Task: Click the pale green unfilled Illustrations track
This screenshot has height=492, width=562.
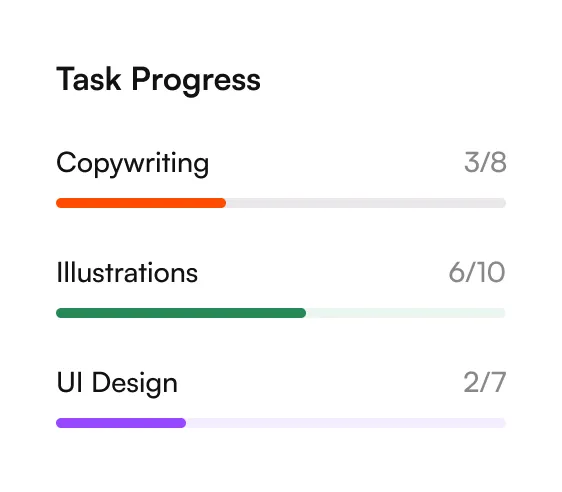Action: (x=406, y=313)
